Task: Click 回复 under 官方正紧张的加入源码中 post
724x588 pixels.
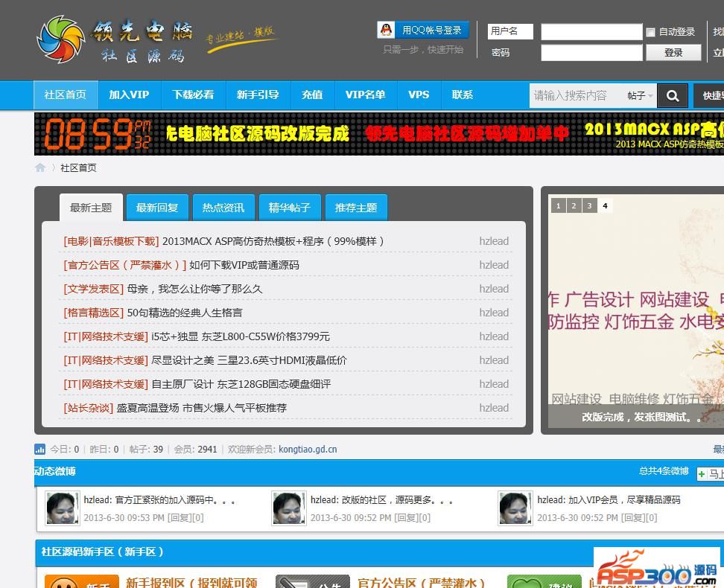Action: (x=180, y=518)
